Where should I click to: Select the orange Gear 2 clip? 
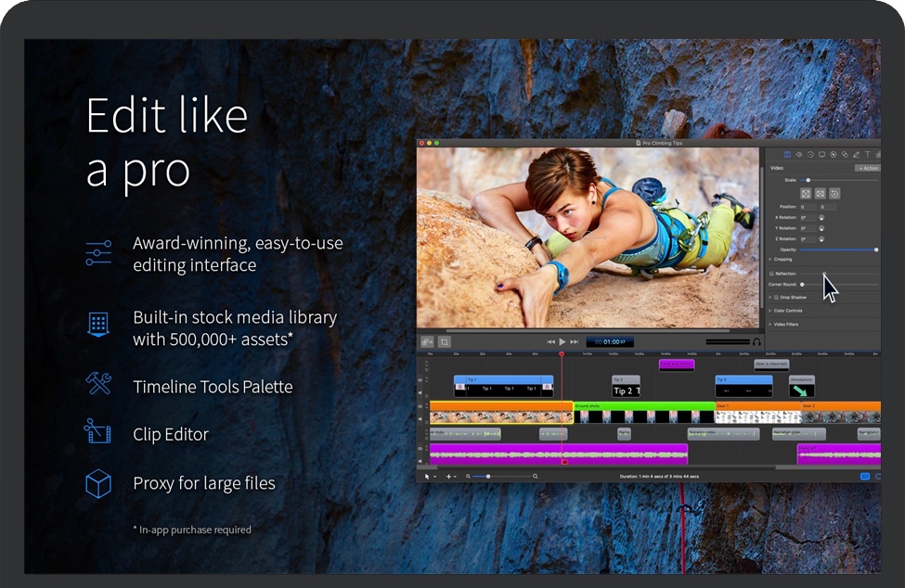[841, 413]
